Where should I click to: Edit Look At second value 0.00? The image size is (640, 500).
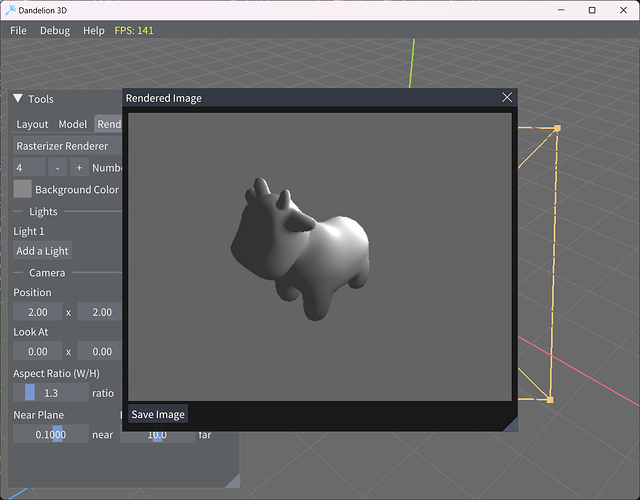pyautogui.click(x=100, y=351)
